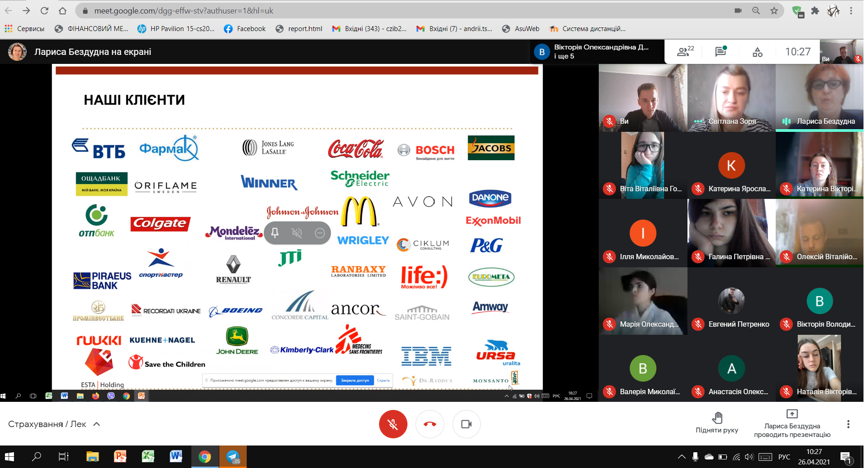The image size is (868, 468).
Task: Open Система дистанцій... bookmark
Action: coord(588,29)
